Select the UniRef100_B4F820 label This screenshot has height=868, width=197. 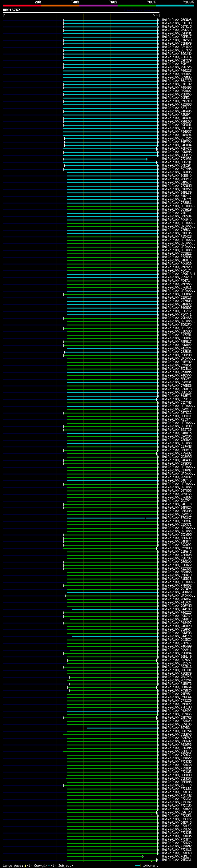click(177, 507)
